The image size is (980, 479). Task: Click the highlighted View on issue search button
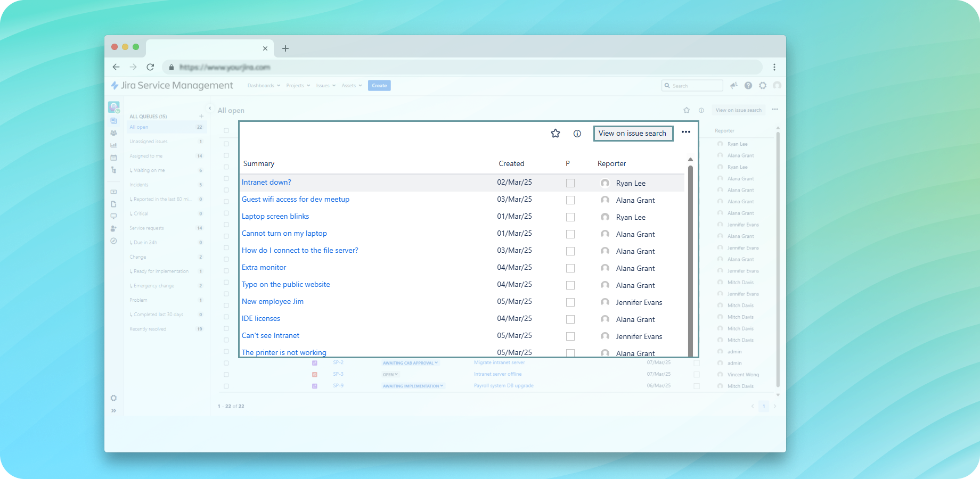pos(633,134)
